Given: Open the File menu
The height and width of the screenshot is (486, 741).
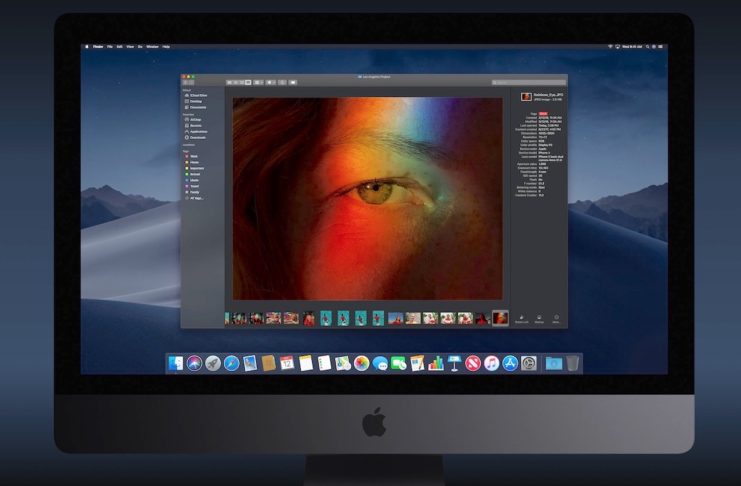Looking at the screenshot, I should (x=110, y=47).
